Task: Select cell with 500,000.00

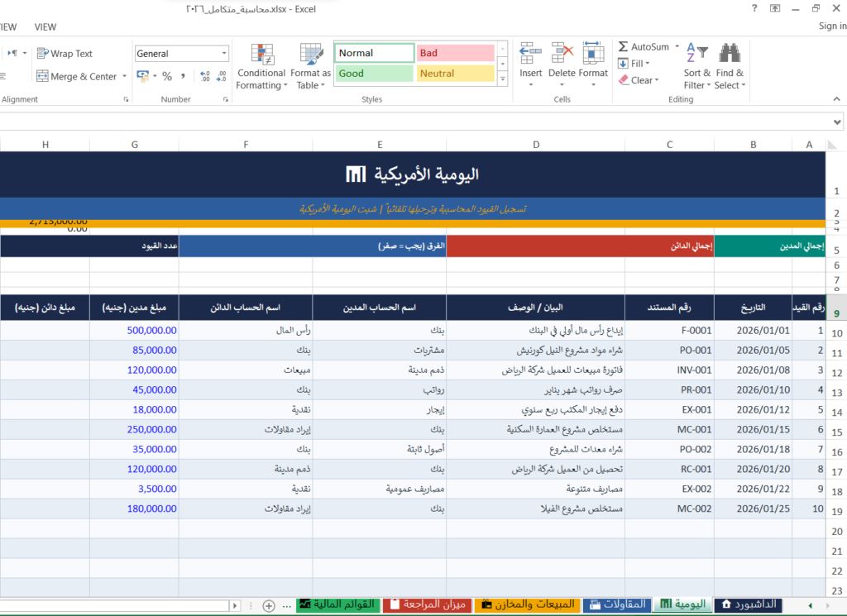Action: (134, 331)
